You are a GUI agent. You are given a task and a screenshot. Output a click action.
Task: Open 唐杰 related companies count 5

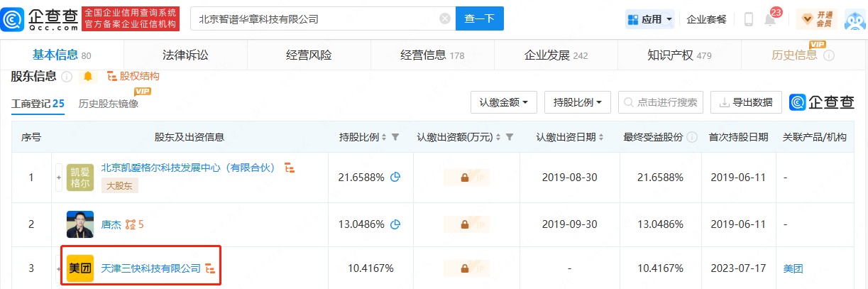coord(135,224)
